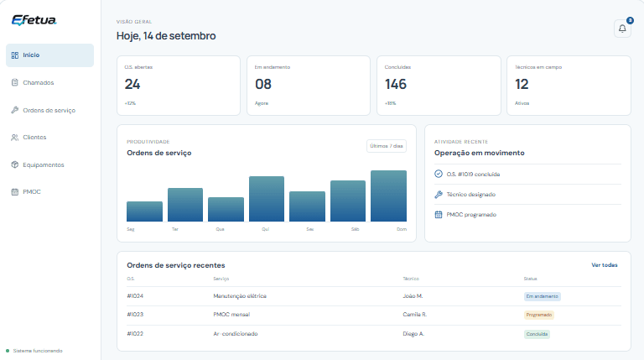
Task: Click the Qua bar in the chart
Action: pos(226,210)
